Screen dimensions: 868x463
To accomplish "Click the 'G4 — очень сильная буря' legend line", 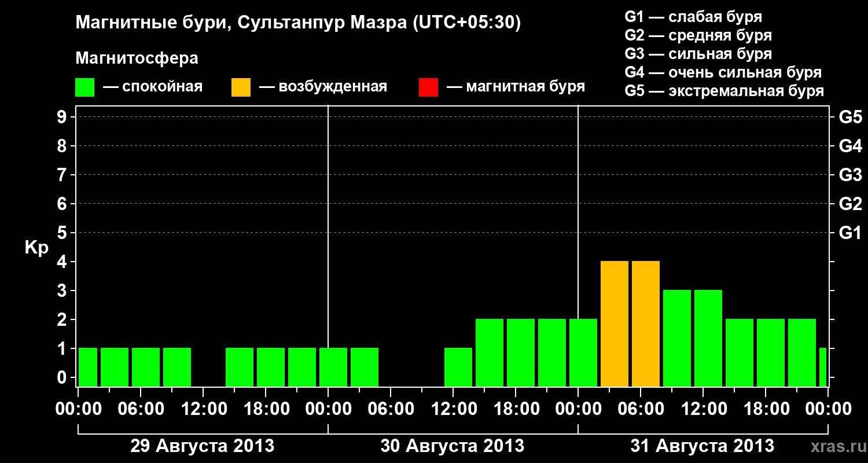I will pyautogui.click(x=723, y=72).
